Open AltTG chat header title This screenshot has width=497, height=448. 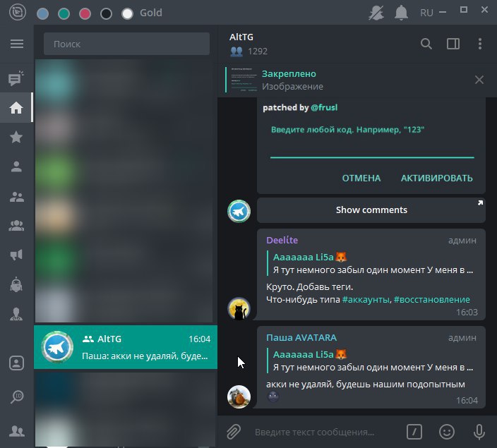tap(241, 37)
